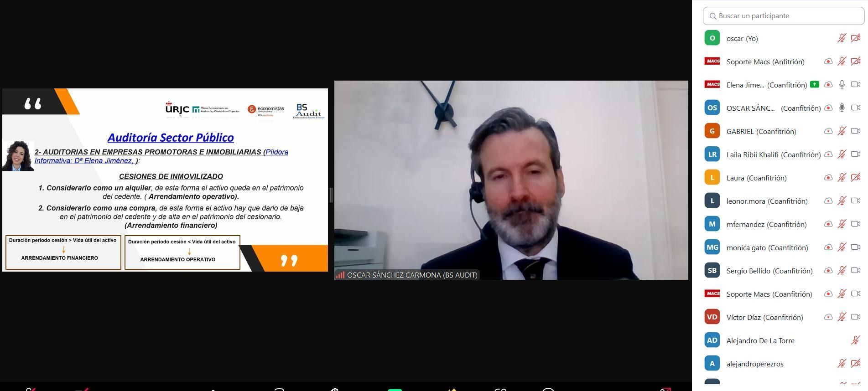Click the microphone icon for Elena Jime...

click(x=842, y=85)
